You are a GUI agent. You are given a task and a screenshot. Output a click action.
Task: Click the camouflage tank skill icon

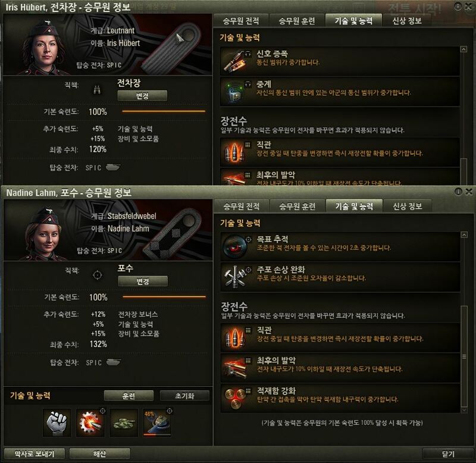124,423
